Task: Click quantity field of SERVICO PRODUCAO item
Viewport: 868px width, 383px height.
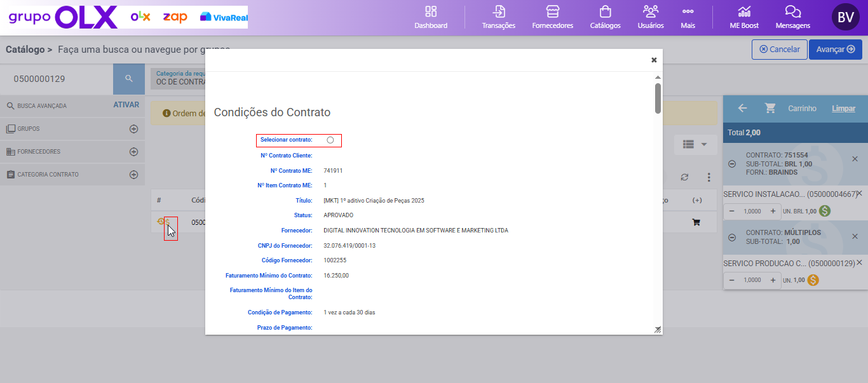Action: pos(752,280)
